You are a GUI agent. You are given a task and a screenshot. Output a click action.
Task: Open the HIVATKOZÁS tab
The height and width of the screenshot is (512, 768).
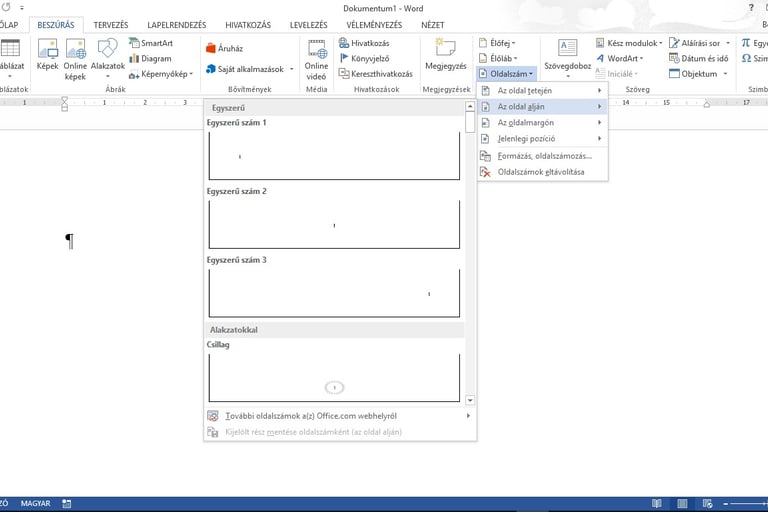tap(248, 24)
